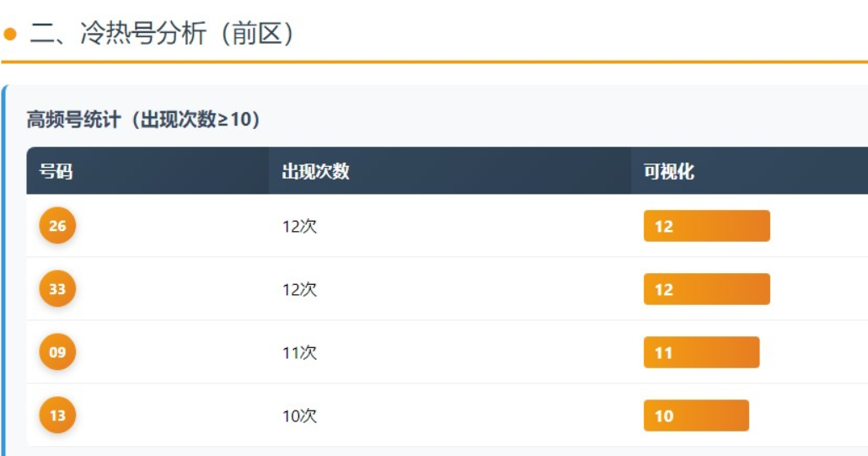Click the 12 bar for number 26

point(706,226)
